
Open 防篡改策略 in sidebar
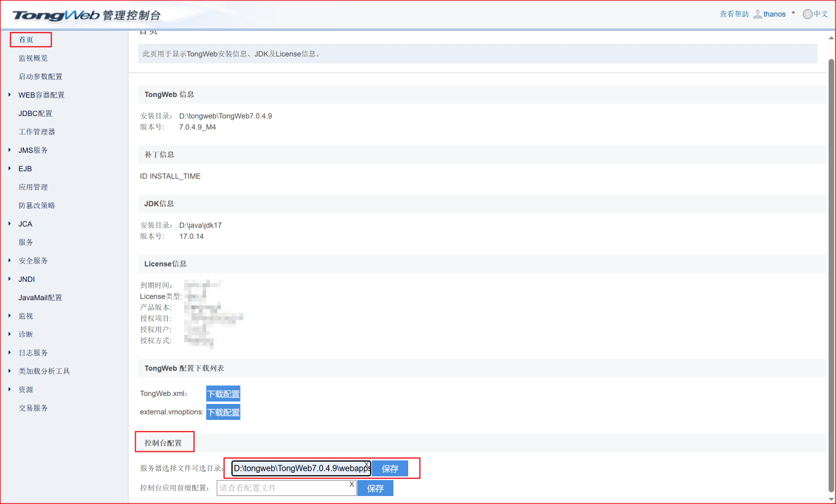pos(37,206)
